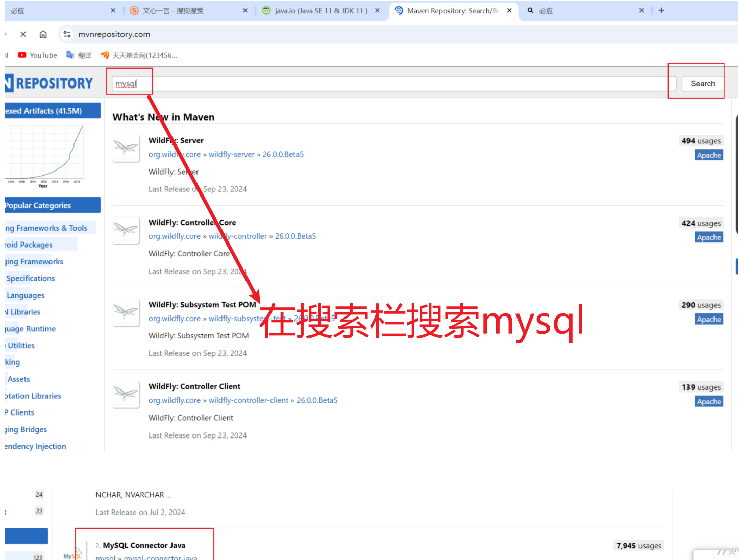Click the Popular Categories header
Image resolution: width=739 pixels, height=560 pixels.
coord(53,205)
